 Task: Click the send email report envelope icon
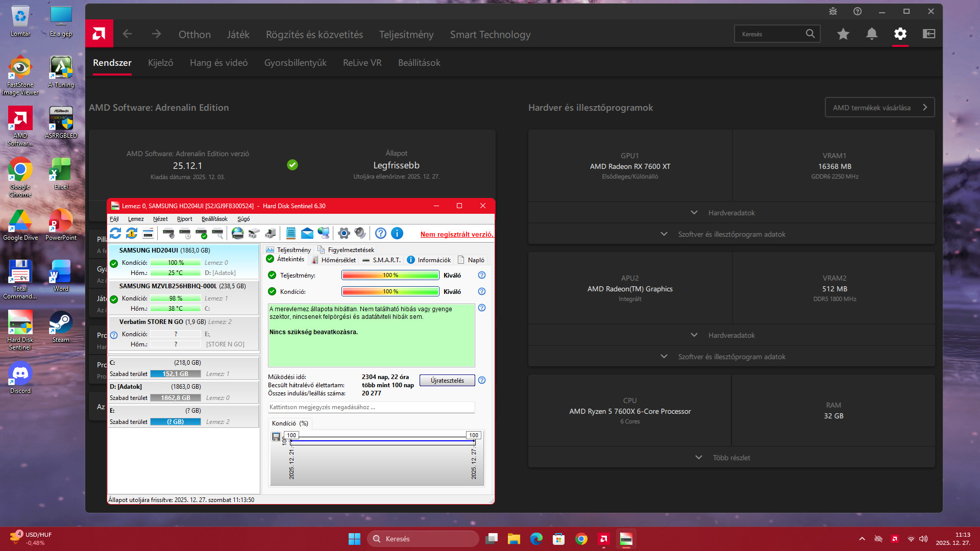coord(307,234)
